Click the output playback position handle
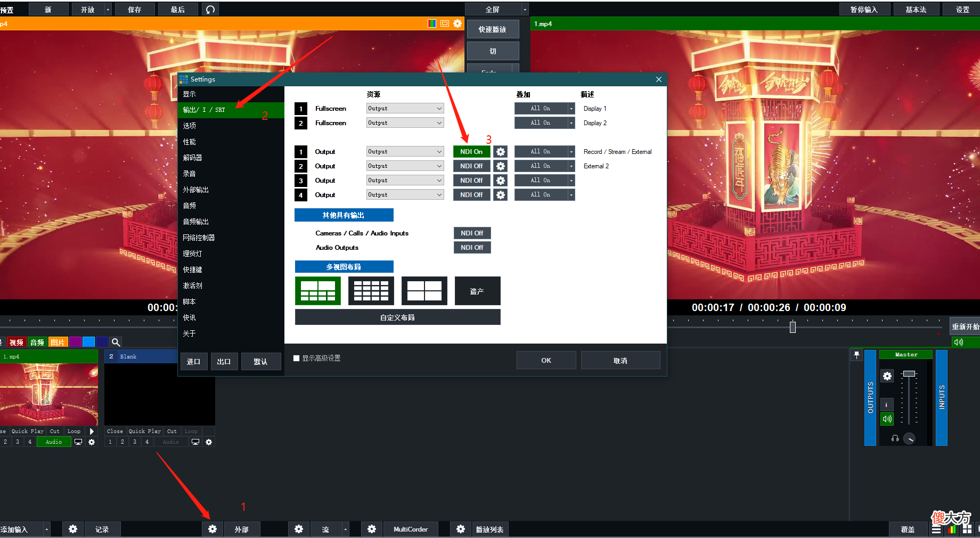 point(793,327)
